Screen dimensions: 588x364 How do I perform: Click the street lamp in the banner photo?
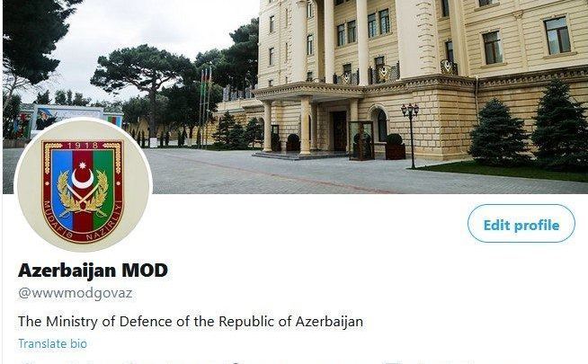click(410, 136)
